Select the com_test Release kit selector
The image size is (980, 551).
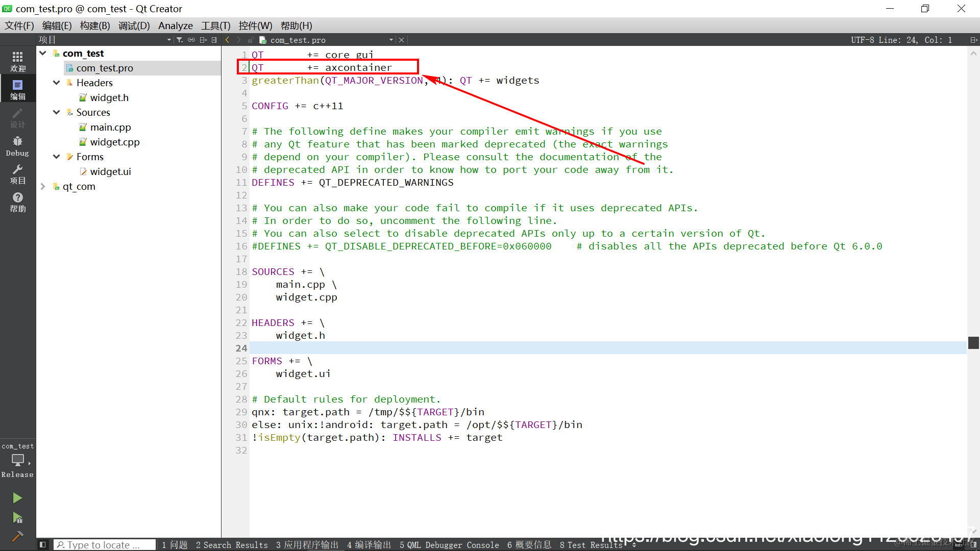(18, 460)
